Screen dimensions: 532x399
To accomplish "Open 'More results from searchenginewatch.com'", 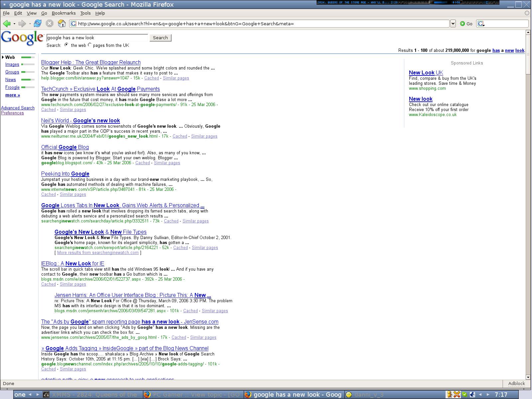I will point(98,252).
